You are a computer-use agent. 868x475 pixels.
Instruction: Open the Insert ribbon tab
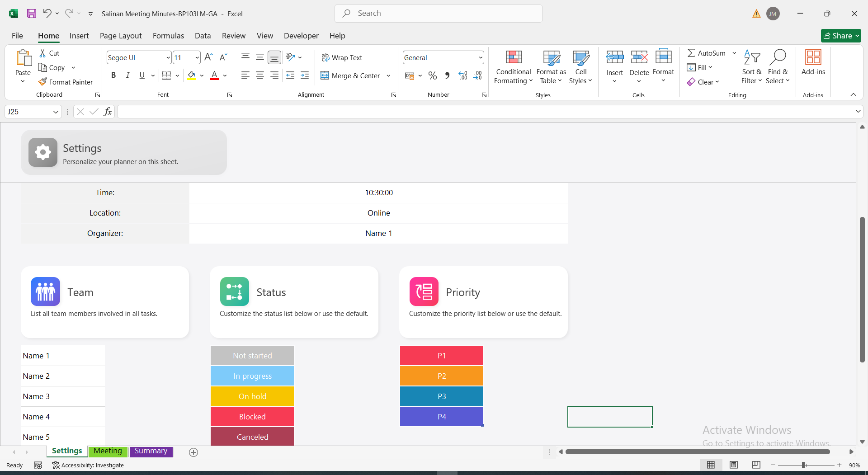79,36
